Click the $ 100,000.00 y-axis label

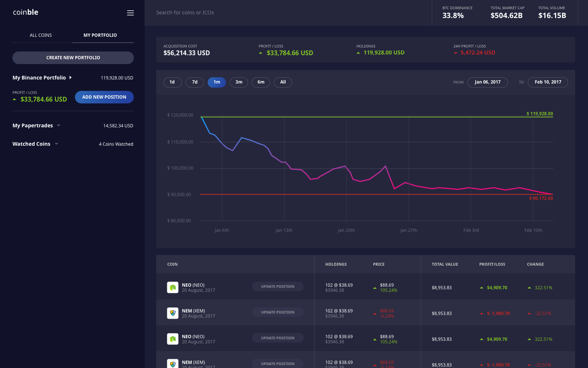coord(180,168)
